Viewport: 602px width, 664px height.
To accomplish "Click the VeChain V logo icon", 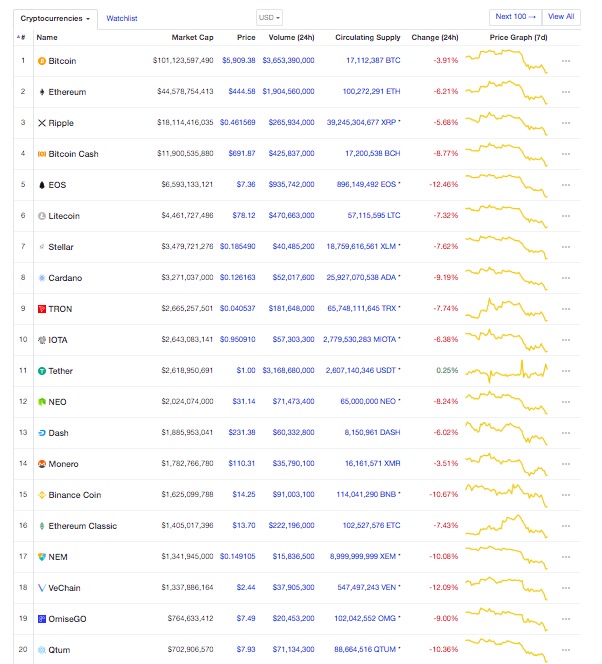I will click(41, 588).
